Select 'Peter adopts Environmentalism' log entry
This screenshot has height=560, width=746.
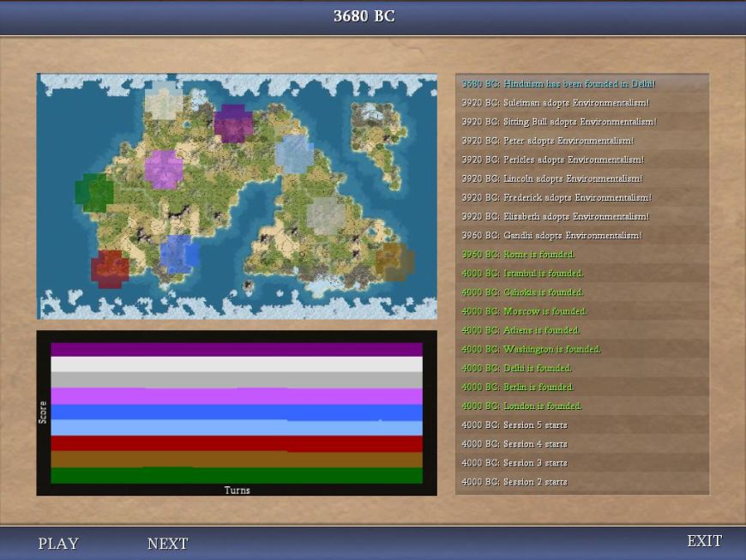(x=582, y=141)
